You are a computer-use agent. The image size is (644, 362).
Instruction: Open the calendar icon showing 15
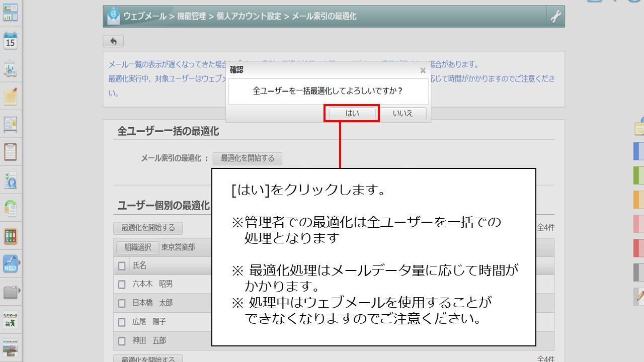click(x=11, y=40)
